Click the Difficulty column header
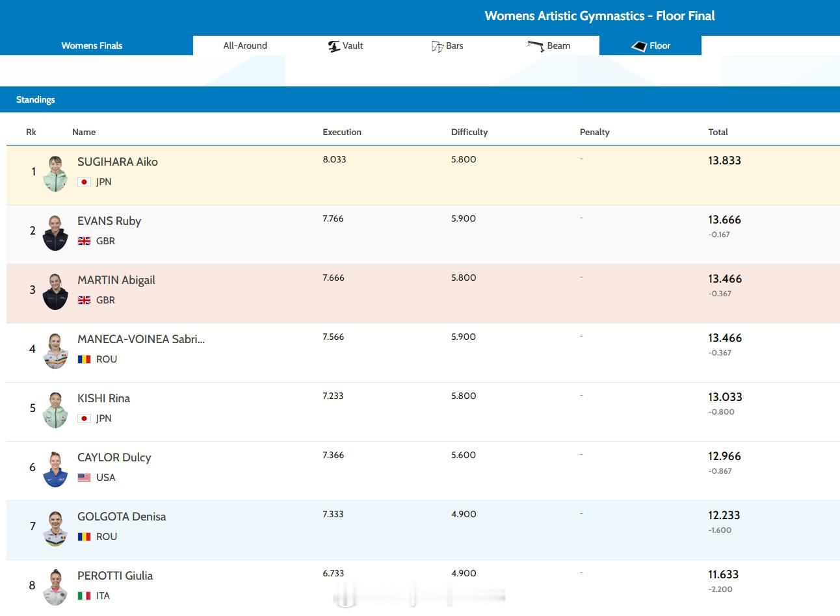Image resolution: width=840 pixels, height=616 pixels. [x=469, y=132]
